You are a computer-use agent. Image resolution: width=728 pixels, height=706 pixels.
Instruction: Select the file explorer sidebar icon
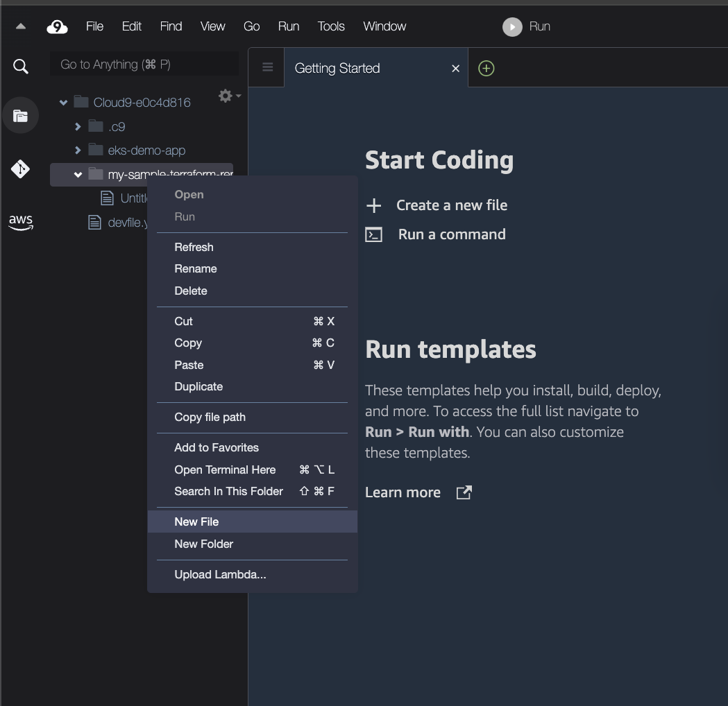point(20,115)
